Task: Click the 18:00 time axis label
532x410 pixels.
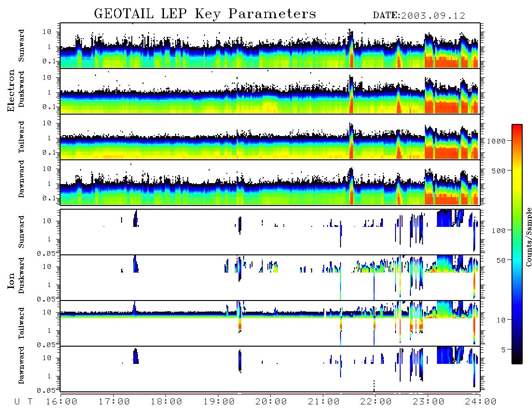Action: [x=166, y=402]
